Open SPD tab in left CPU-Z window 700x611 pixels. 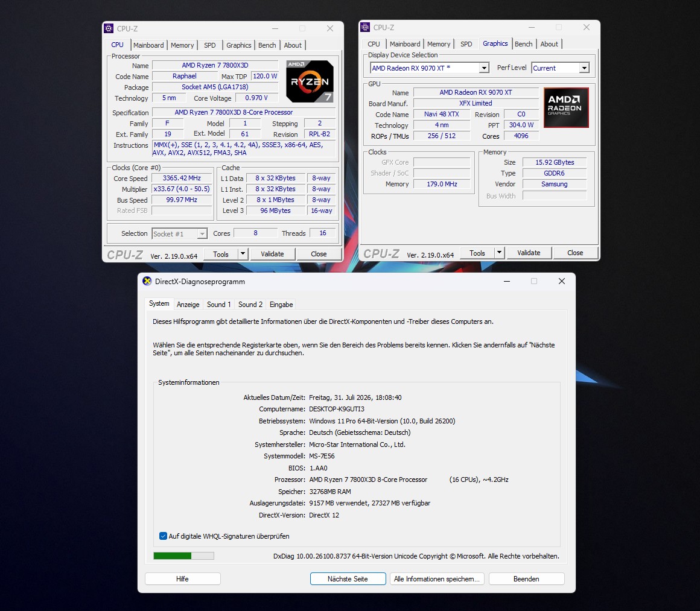click(x=210, y=45)
